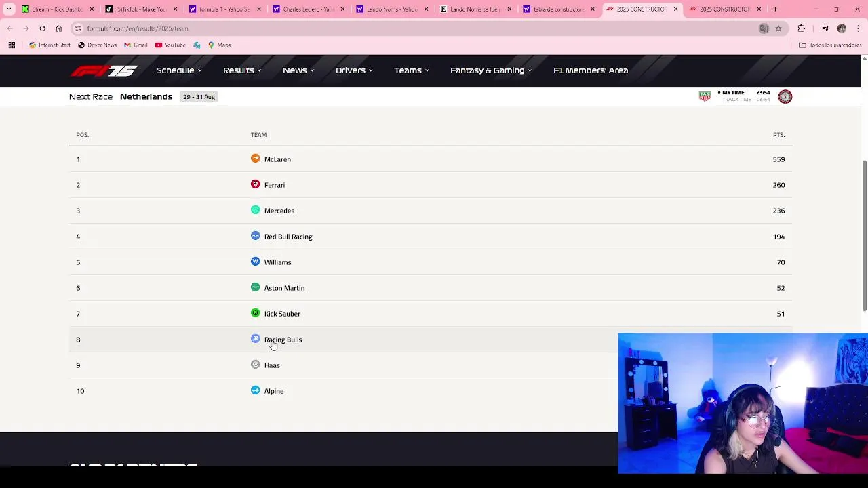Click the Racing Bulls logo icon
The width and height of the screenshot is (868, 488).
point(255,339)
